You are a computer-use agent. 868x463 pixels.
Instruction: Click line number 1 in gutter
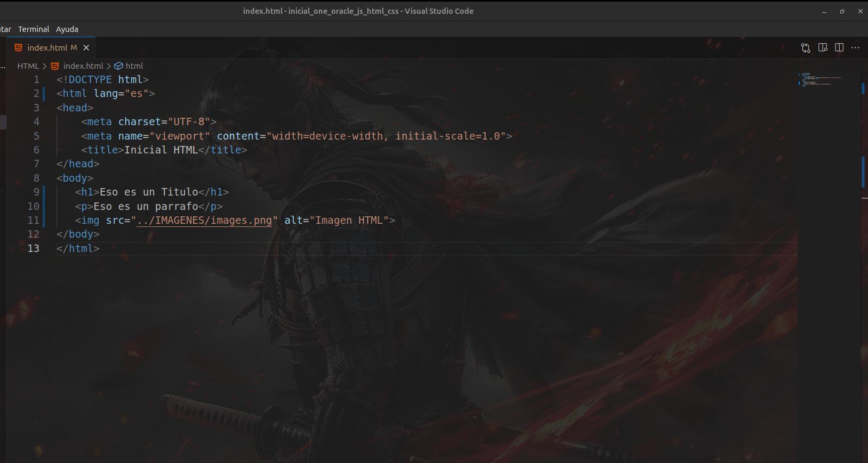pyautogui.click(x=37, y=79)
